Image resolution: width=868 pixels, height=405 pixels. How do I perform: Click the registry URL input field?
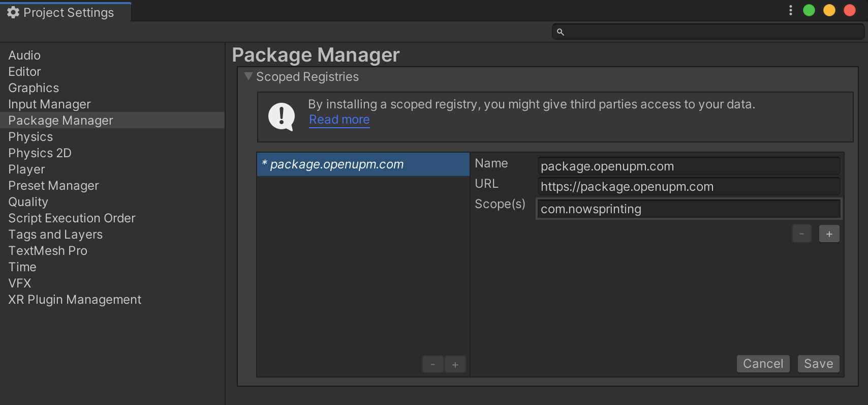[689, 186]
